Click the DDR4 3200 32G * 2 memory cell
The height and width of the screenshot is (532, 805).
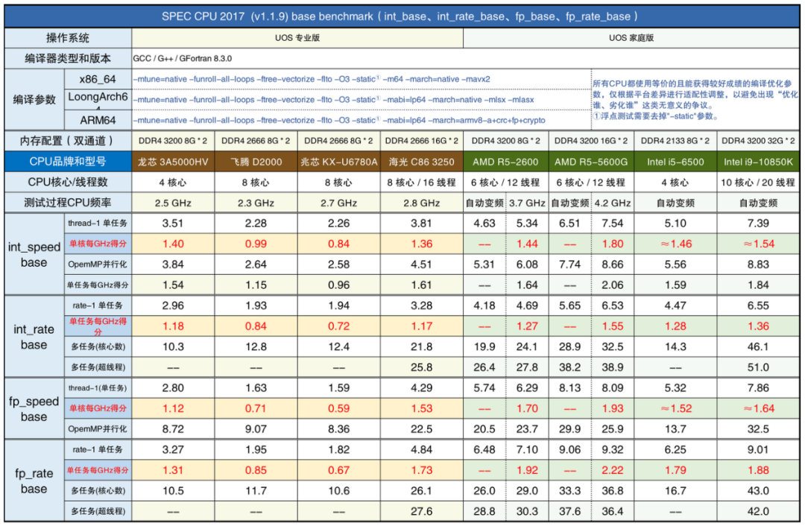[758, 141]
